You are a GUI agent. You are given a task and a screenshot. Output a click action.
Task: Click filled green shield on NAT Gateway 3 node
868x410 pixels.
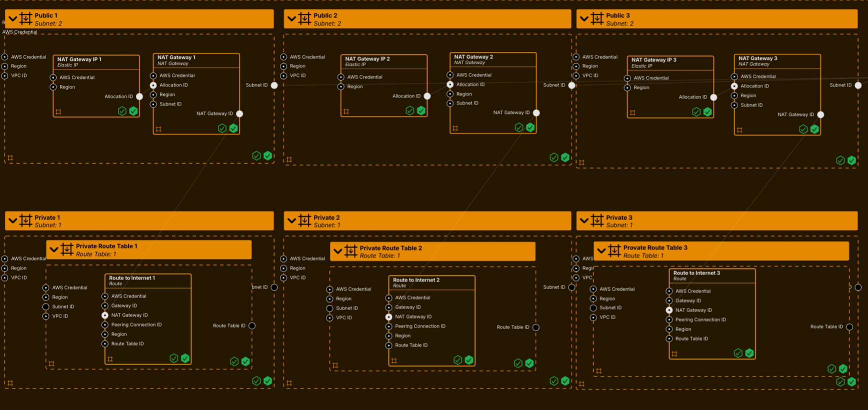pos(814,129)
